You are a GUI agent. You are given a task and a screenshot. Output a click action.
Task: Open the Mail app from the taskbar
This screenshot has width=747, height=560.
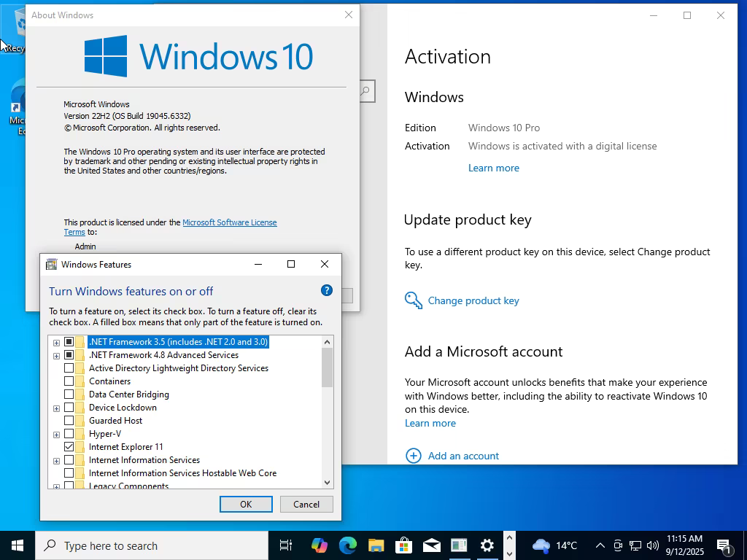coord(431,545)
